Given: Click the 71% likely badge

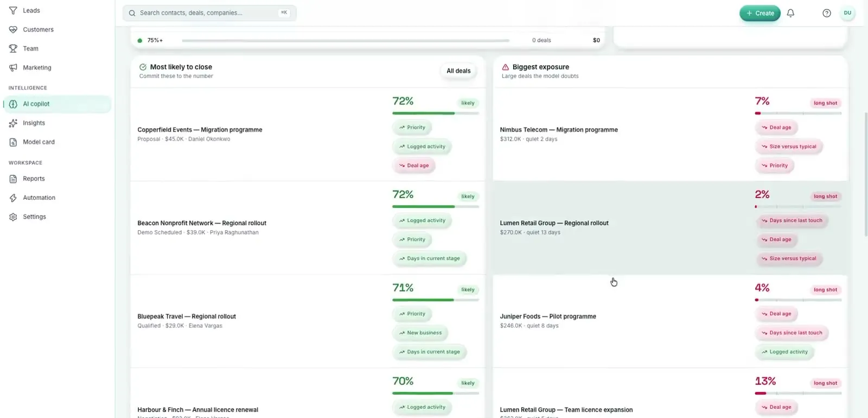Looking at the screenshot, I should 468,290.
